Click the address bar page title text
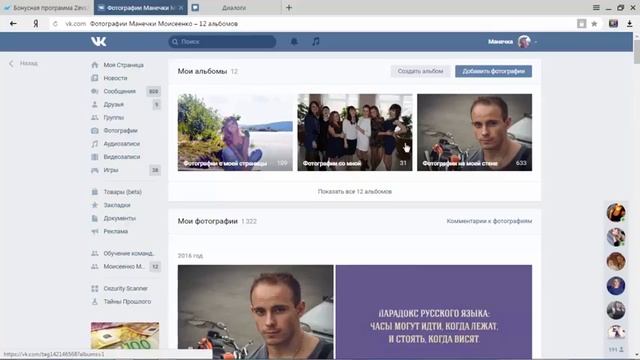Image resolution: width=640 pixels, height=360 pixels. [x=164, y=24]
